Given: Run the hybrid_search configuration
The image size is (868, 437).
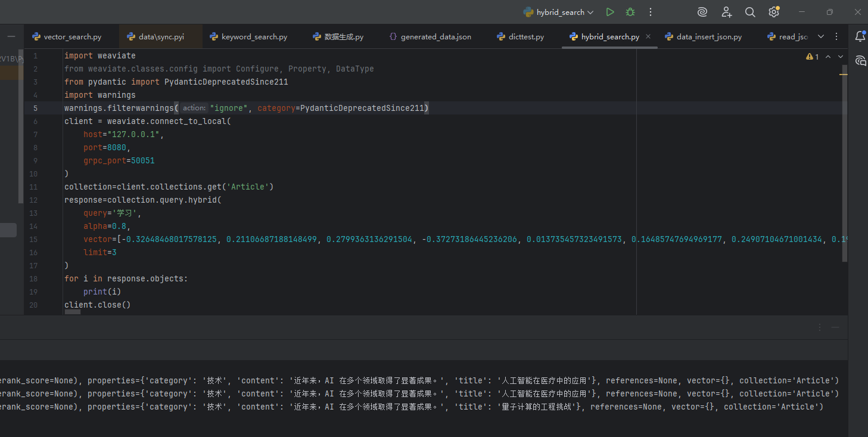Looking at the screenshot, I should 609,11.
